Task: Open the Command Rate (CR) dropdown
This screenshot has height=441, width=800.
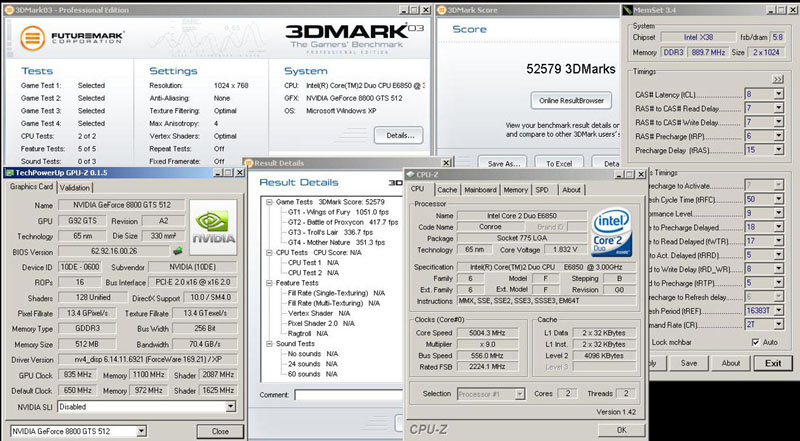Action: (x=779, y=324)
